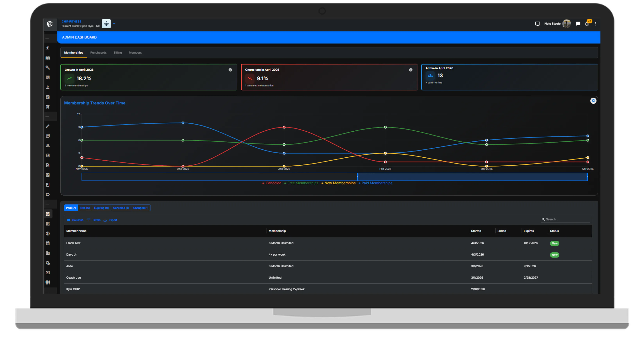Open the sliders tuning sidebar icon

click(48, 282)
